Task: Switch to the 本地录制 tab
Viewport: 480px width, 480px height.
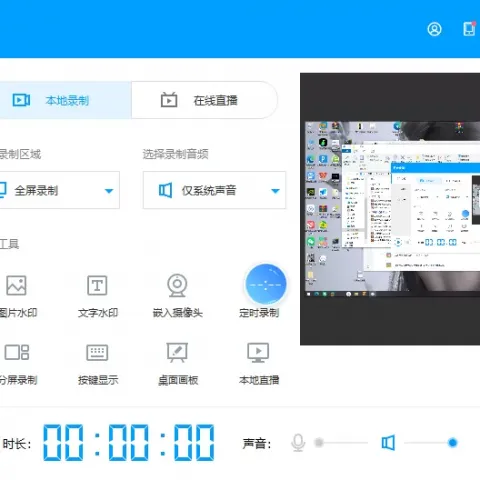Action: pyautogui.click(x=65, y=100)
